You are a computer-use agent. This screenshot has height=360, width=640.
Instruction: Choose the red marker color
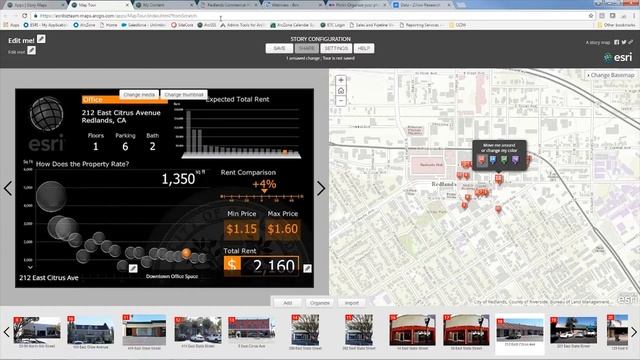tap(482, 160)
